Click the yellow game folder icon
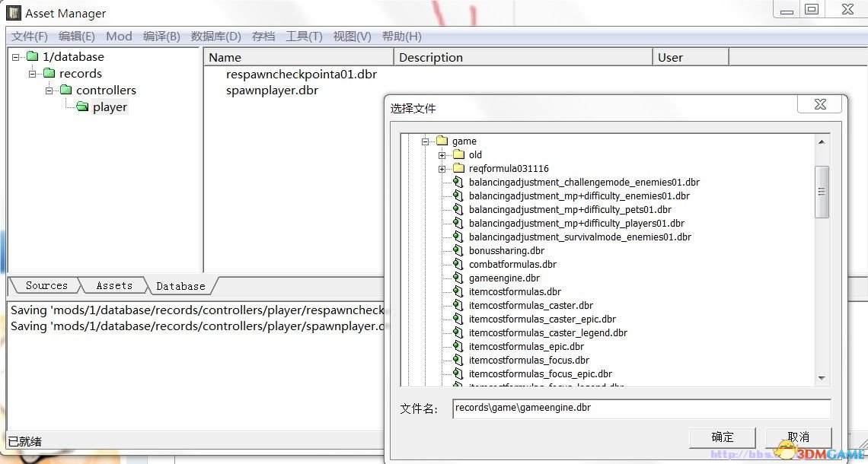Image resolution: width=868 pixels, height=464 pixels. (442, 141)
